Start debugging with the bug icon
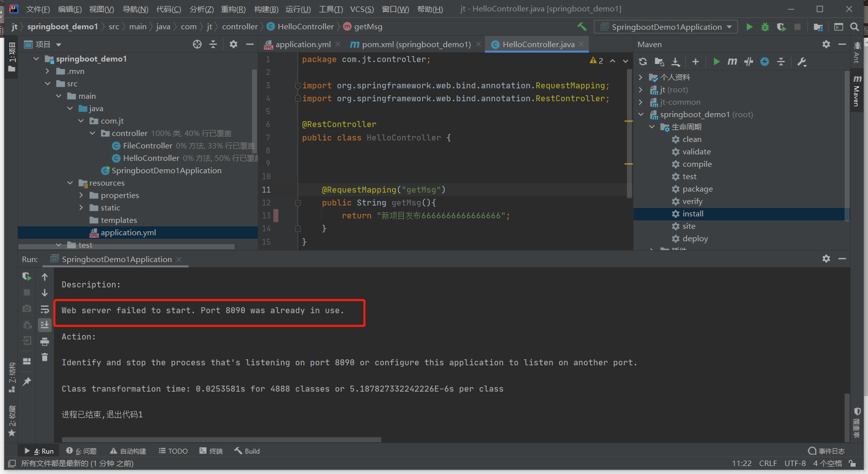The image size is (868, 474). point(765,27)
